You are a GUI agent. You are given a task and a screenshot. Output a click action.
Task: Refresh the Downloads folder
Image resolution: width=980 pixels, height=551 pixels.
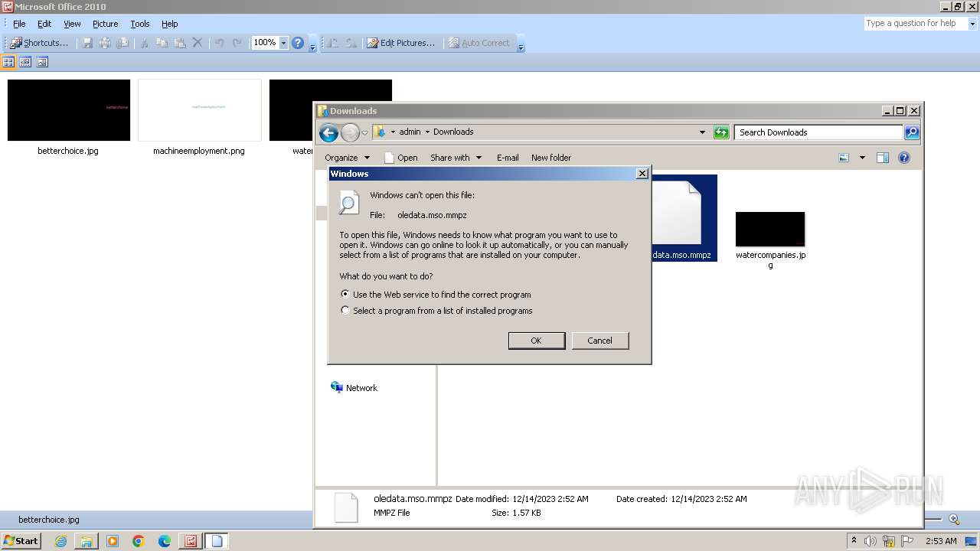(x=721, y=132)
